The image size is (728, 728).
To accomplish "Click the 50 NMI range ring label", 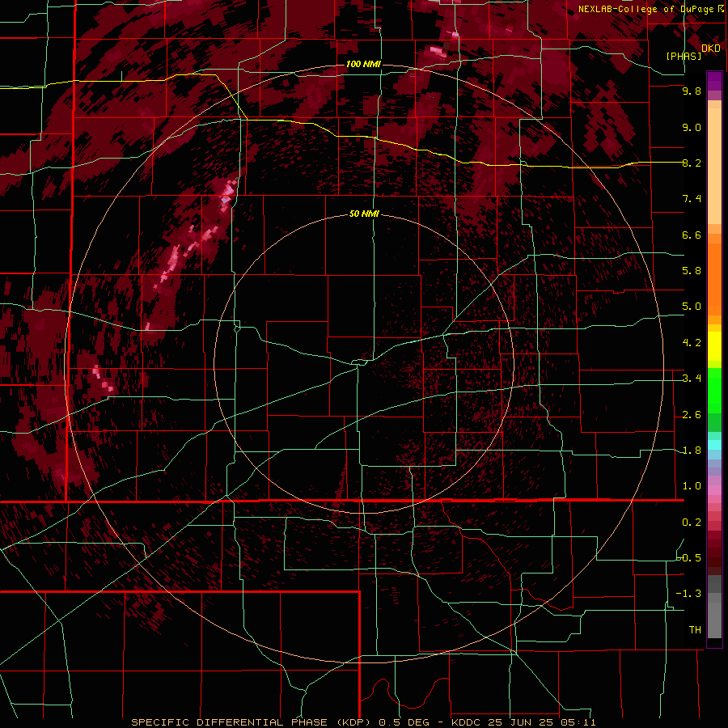I will (364, 214).
